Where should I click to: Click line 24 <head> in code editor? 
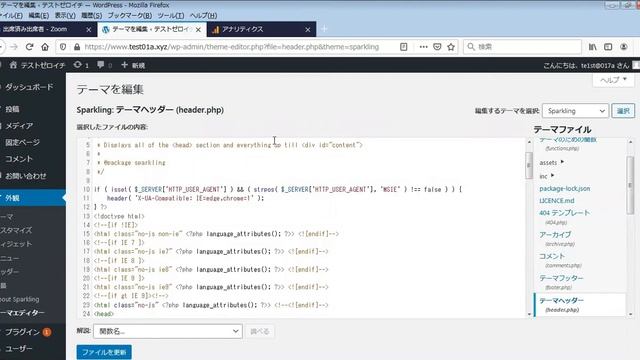coord(104,314)
